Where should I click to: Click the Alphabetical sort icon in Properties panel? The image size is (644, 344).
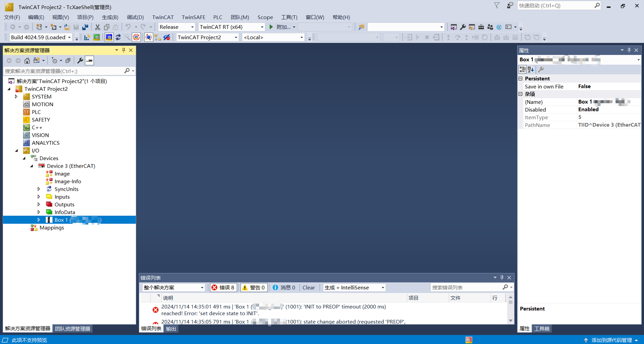point(531,69)
